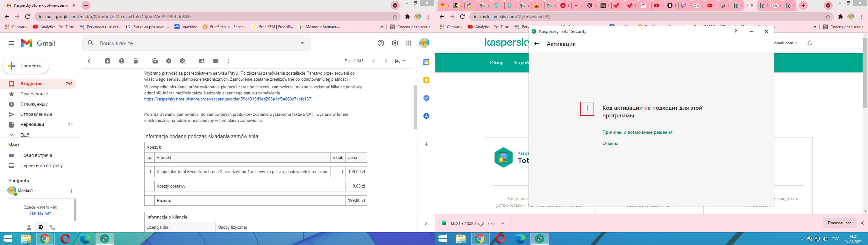Open new tab in Kaspersky browser window
The image size is (868, 245).
coord(803,5)
